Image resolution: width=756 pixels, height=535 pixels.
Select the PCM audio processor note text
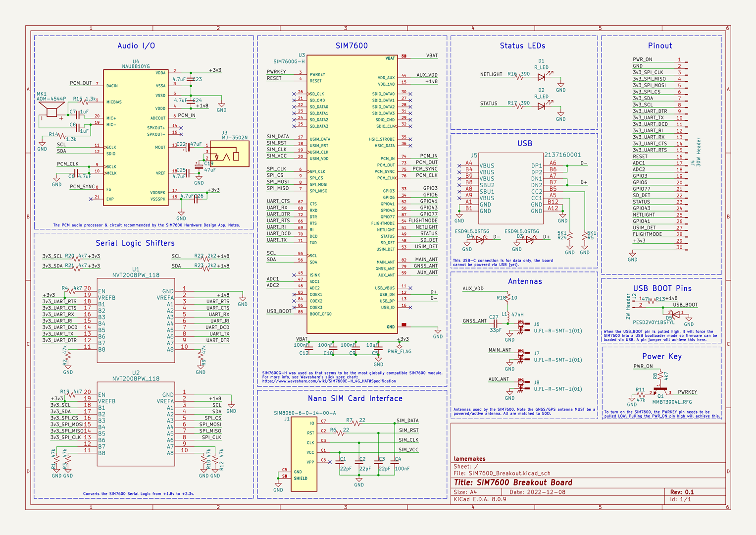click(147, 225)
